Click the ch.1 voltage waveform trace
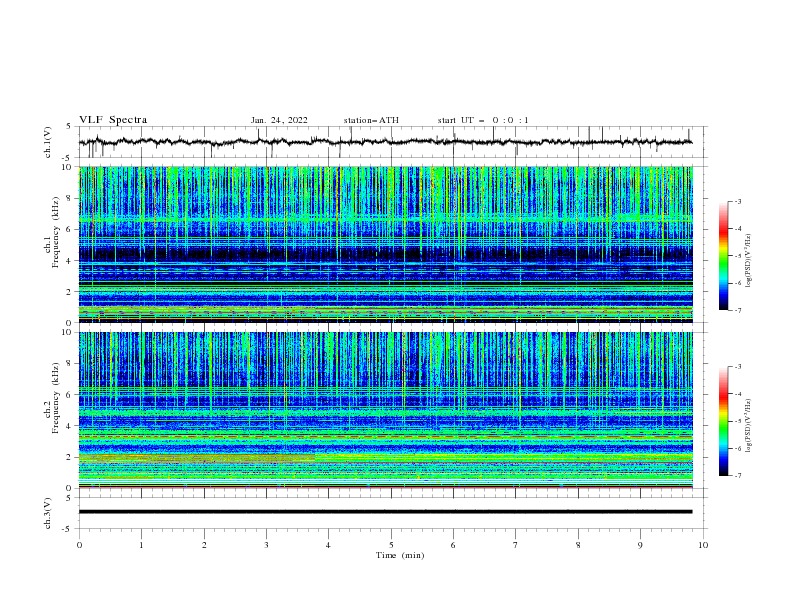Image resolution: width=792 pixels, height=612 pixels. click(385, 142)
